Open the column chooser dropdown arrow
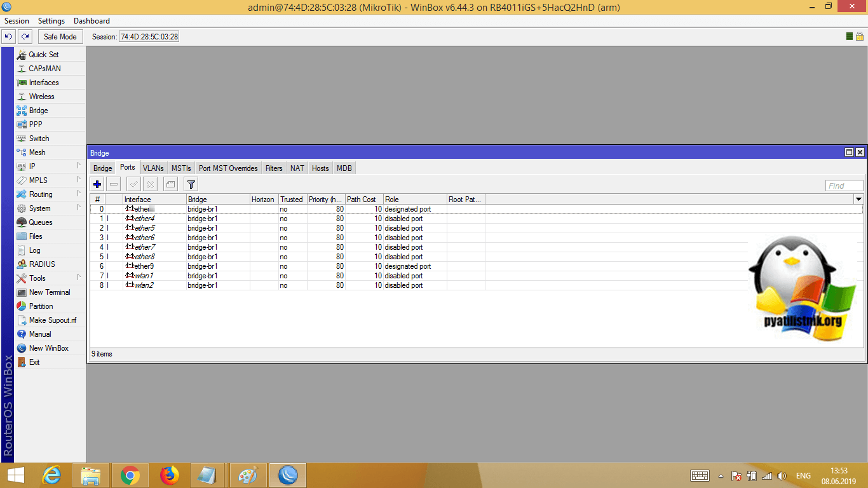This screenshot has width=868, height=488. [858, 200]
